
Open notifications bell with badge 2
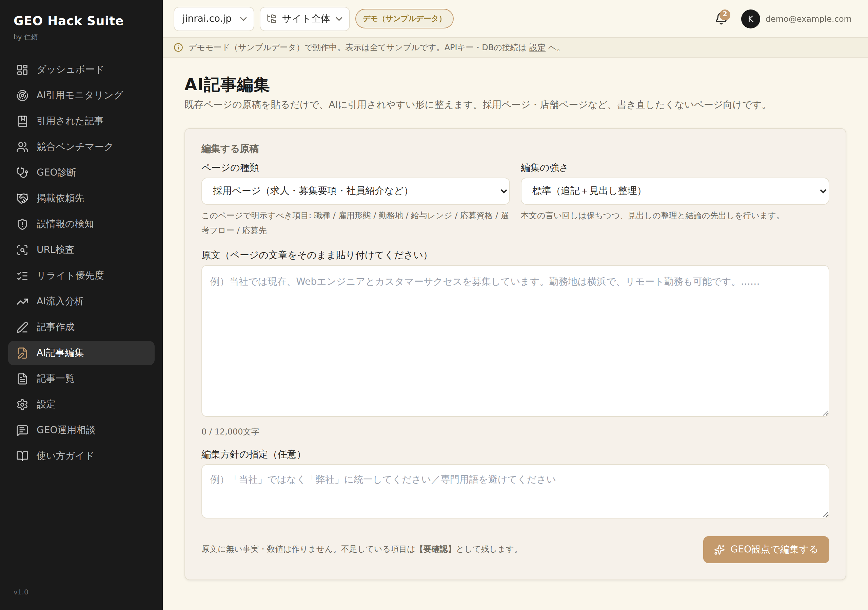pos(721,19)
